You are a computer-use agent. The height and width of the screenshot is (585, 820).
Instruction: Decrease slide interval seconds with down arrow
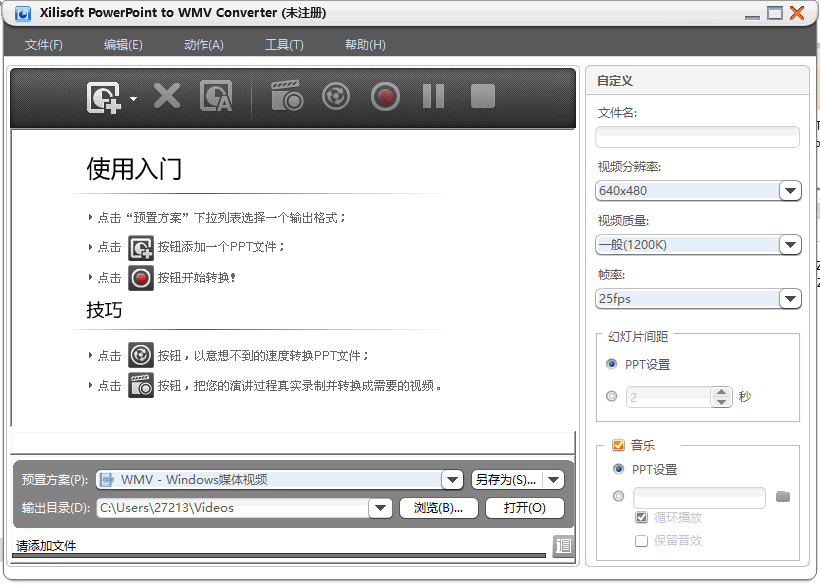coord(722,403)
